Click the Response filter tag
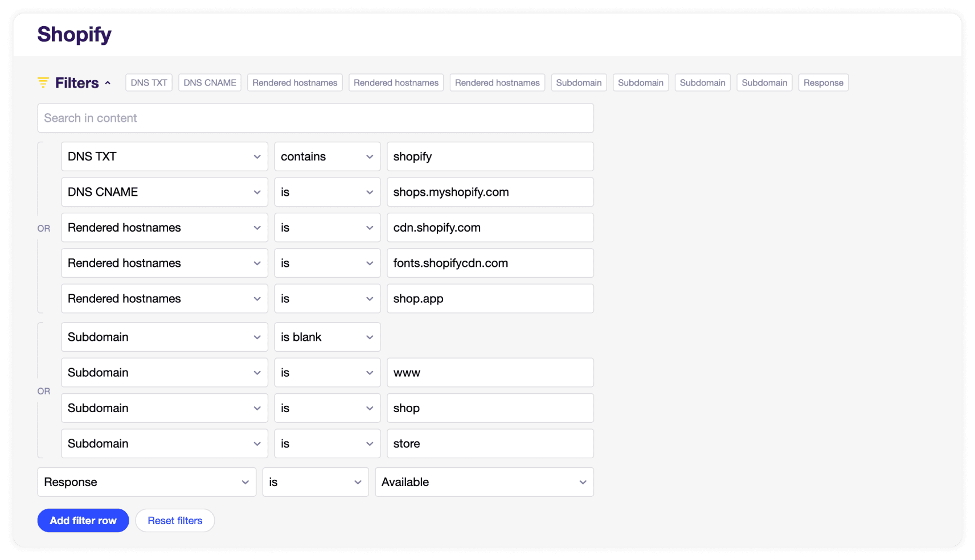This screenshot has height=560, width=975. coord(823,83)
